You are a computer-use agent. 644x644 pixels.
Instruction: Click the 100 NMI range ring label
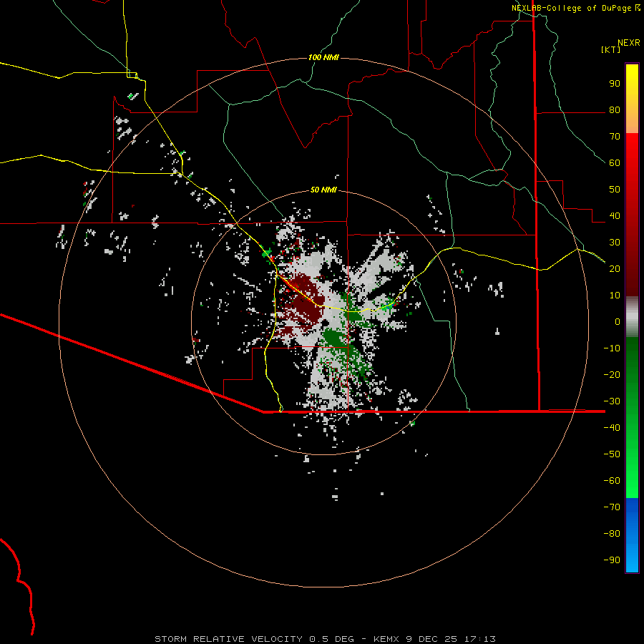pyautogui.click(x=323, y=57)
